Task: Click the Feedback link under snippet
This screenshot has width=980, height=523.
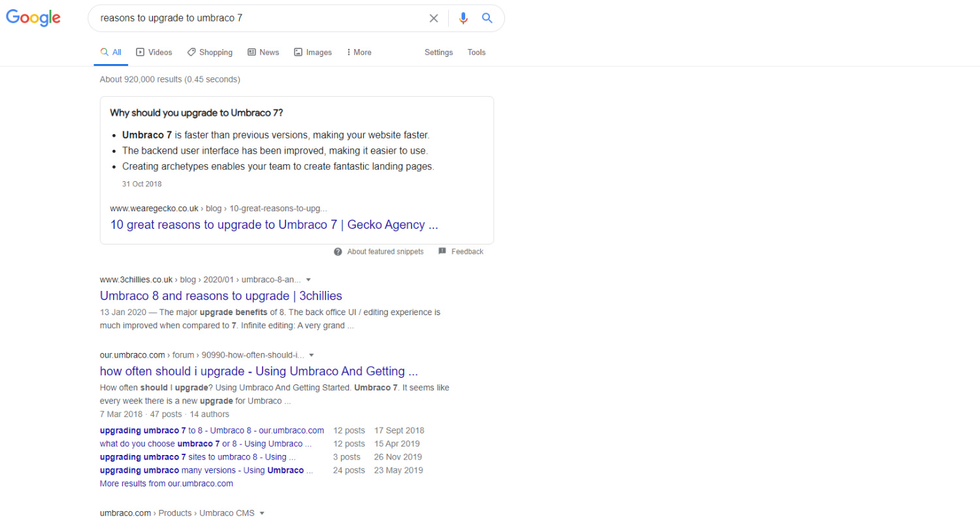Action: [x=467, y=252]
